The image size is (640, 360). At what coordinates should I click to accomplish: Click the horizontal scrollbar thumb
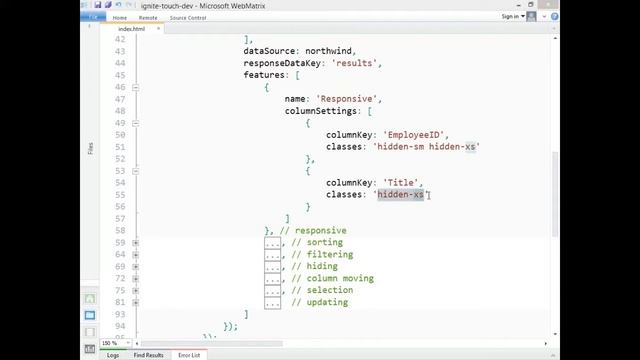point(211,344)
